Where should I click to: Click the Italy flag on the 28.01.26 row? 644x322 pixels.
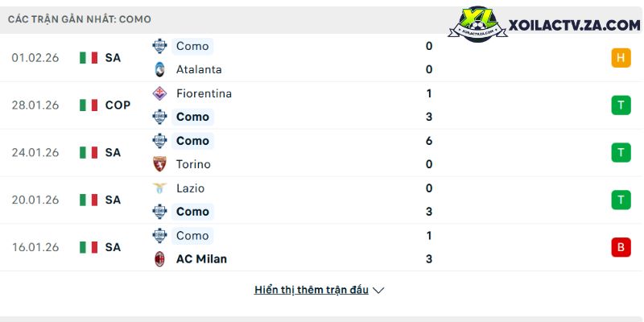coord(89,105)
